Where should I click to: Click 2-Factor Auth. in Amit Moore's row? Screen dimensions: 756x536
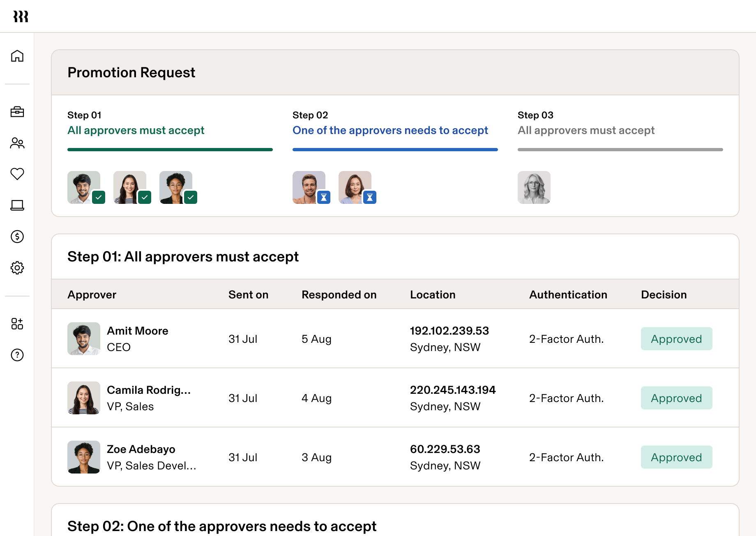click(x=566, y=339)
